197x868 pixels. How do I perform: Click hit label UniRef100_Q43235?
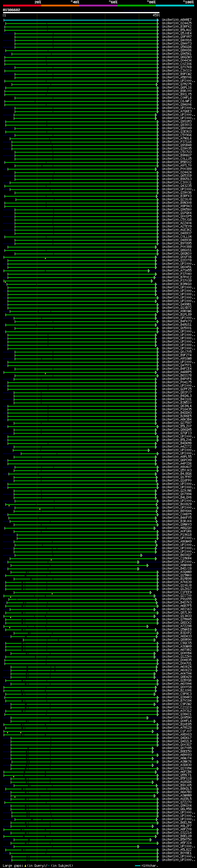click(177, 186)
